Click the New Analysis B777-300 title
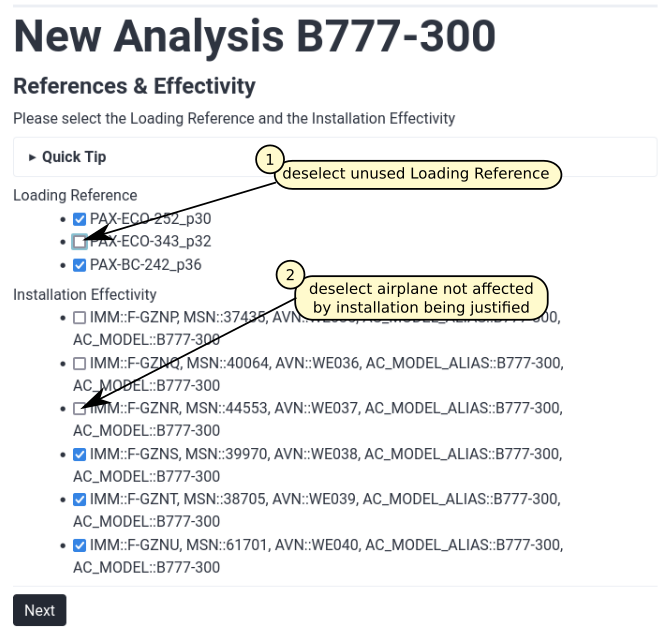The height and width of the screenshot is (634, 669). coord(254,36)
